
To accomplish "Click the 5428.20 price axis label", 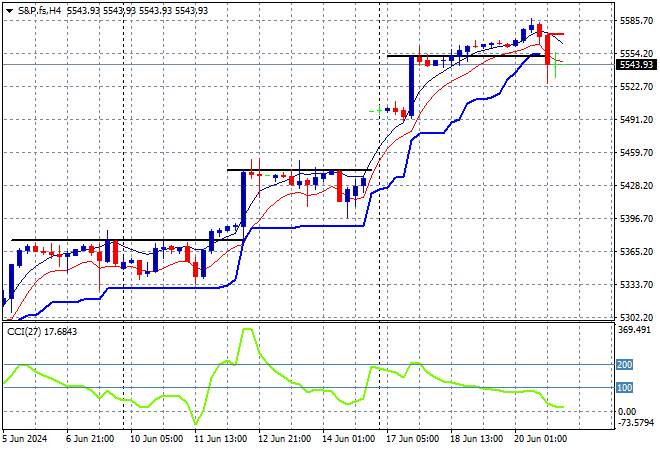I will click(636, 186).
